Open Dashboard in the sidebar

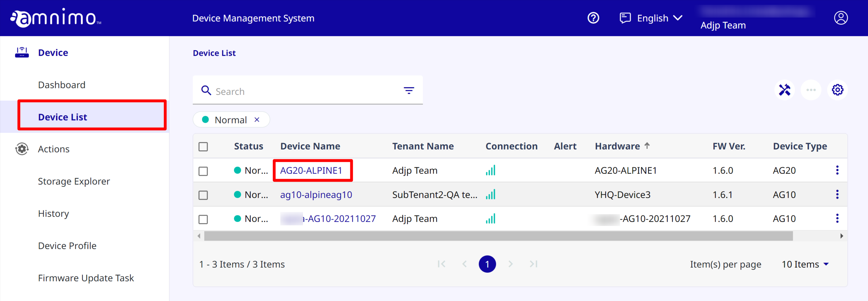(x=62, y=85)
